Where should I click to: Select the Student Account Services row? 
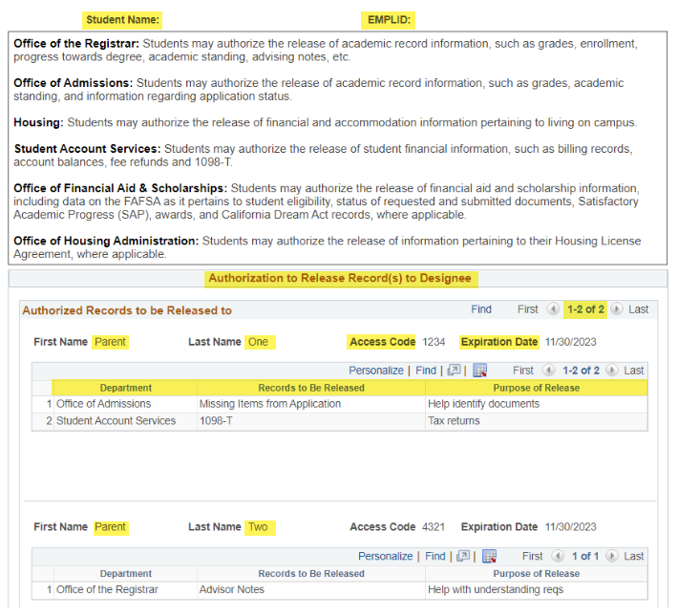pyautogui.click(x=116, y=421)
